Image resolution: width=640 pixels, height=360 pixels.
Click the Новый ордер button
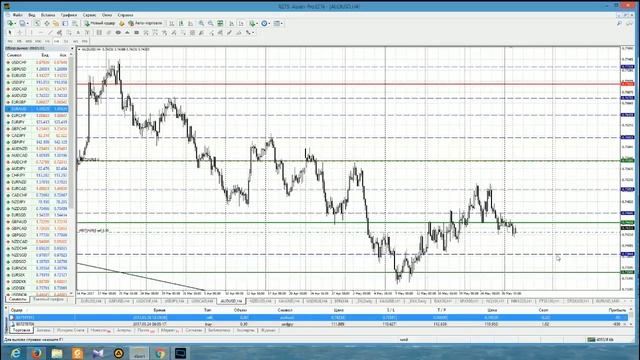[x=100, y=23]
